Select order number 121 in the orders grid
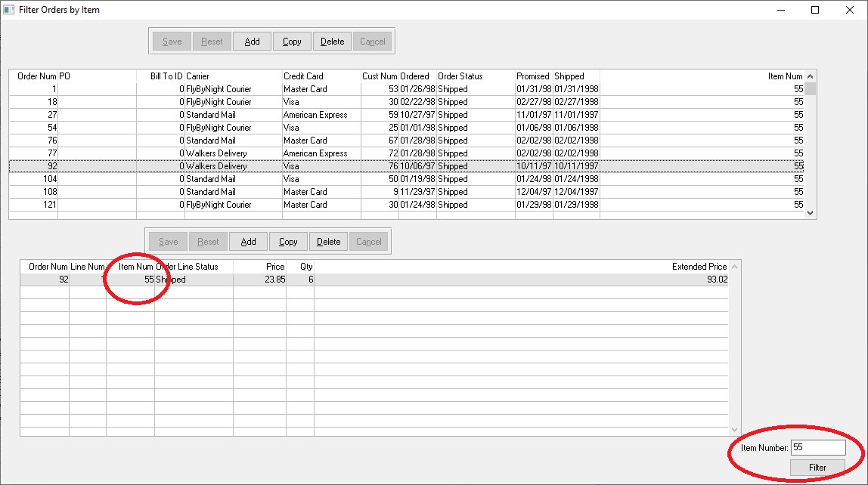Screen dimensions: 868x485 [x=50, y=205]
